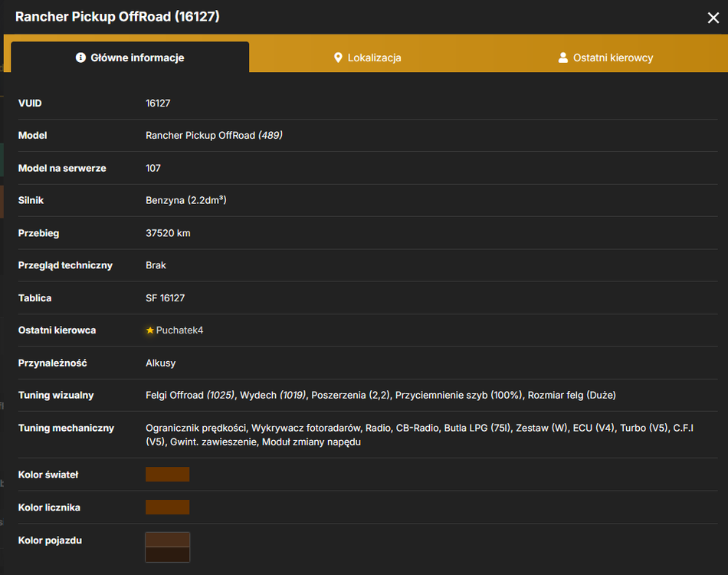Click the person icon beside Ostatni kierowcy
Image resolution: width=728 pixels, height=575 pixels.
click(562, 58)
